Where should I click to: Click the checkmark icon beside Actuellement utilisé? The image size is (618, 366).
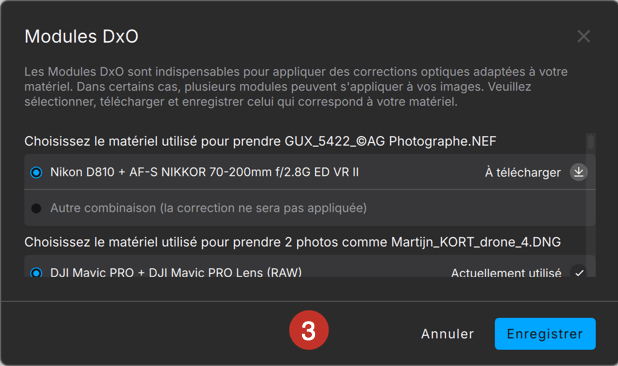click(x=579, y=272)
